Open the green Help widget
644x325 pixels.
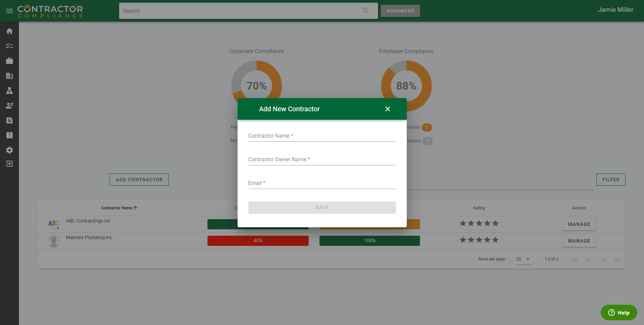(x=619, y=312)
